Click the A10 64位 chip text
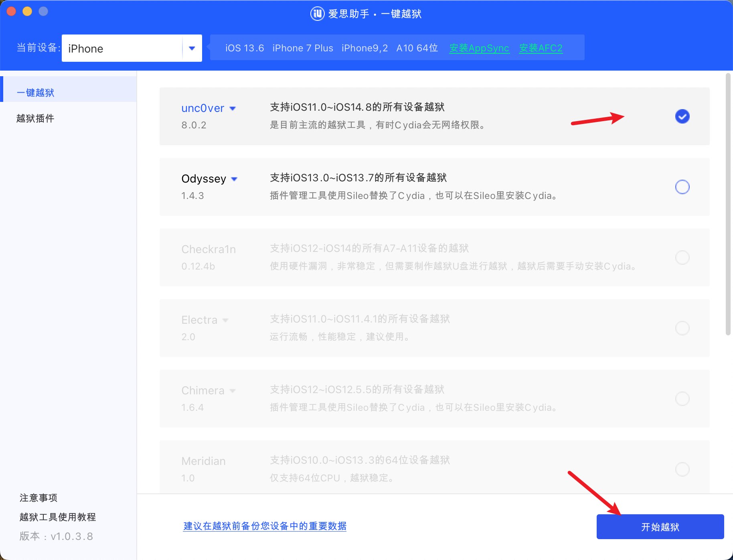The width and height of the screenshot is (733, 560). pos(417,48)
